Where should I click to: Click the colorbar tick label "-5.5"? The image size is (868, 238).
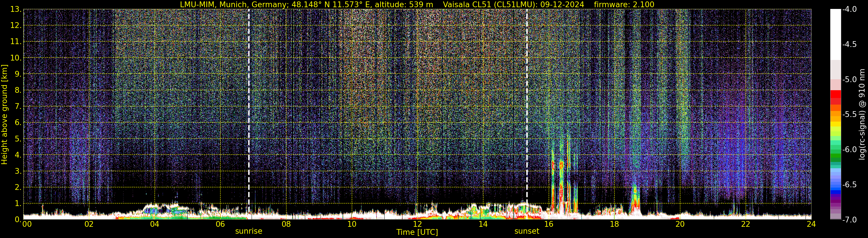pos(849,115)
